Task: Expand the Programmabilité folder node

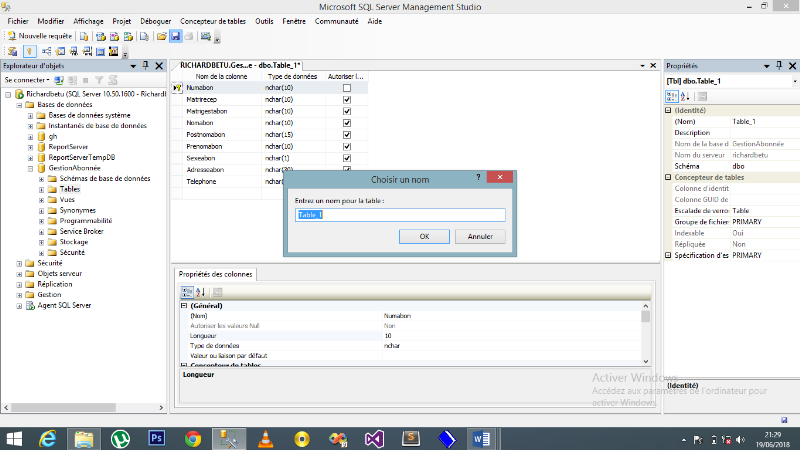Action: 41,221
